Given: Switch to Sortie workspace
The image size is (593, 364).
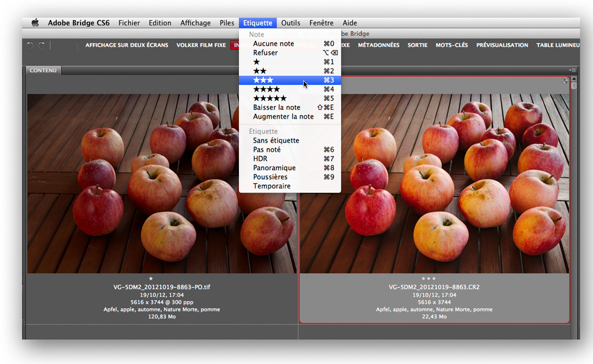Looking at the screenshot, I should click(x=417, y=45).
